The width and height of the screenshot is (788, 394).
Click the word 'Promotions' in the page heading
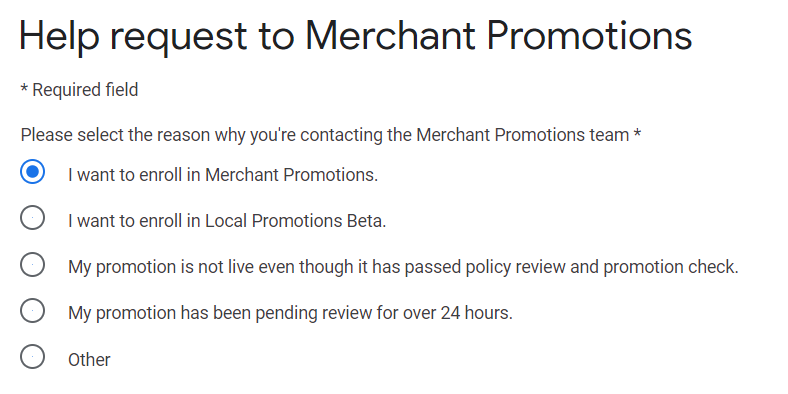point(589,36)
